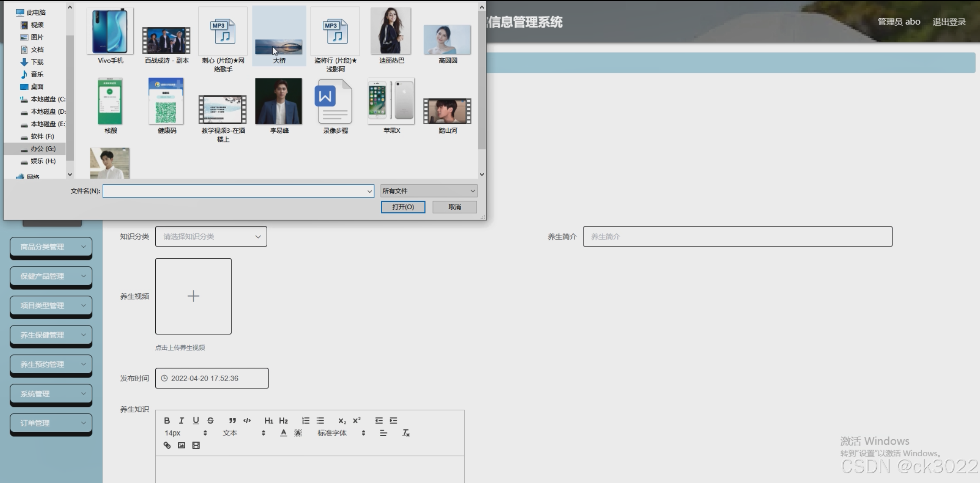This screenshot has width=980, height=483.
Task: Insert a code block in the editor
Action: coord(247,421)
